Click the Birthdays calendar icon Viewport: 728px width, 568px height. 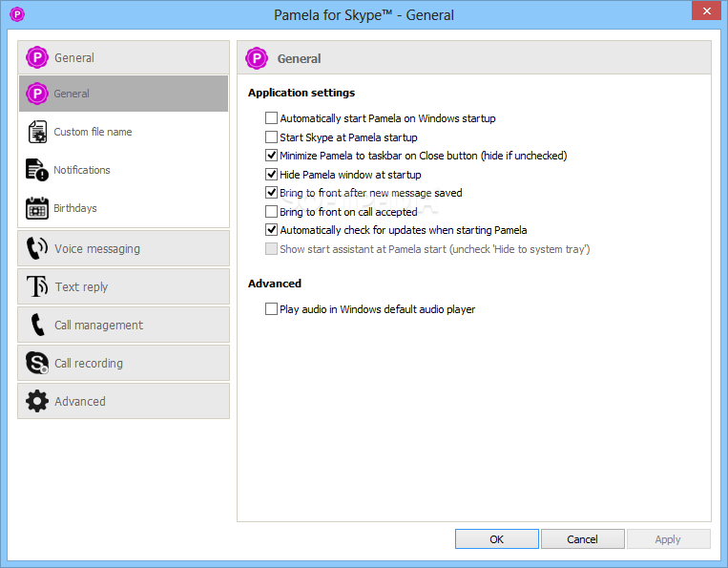[37, 208]
